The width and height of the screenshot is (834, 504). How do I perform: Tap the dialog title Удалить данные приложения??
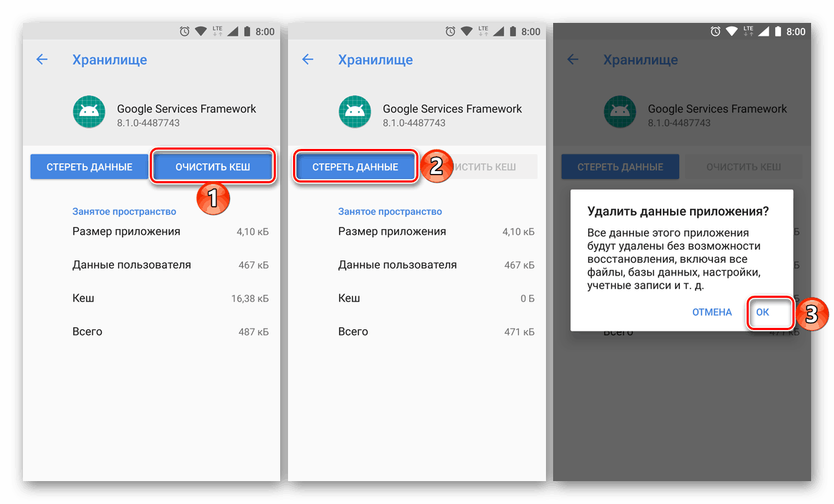pos(678,211)
